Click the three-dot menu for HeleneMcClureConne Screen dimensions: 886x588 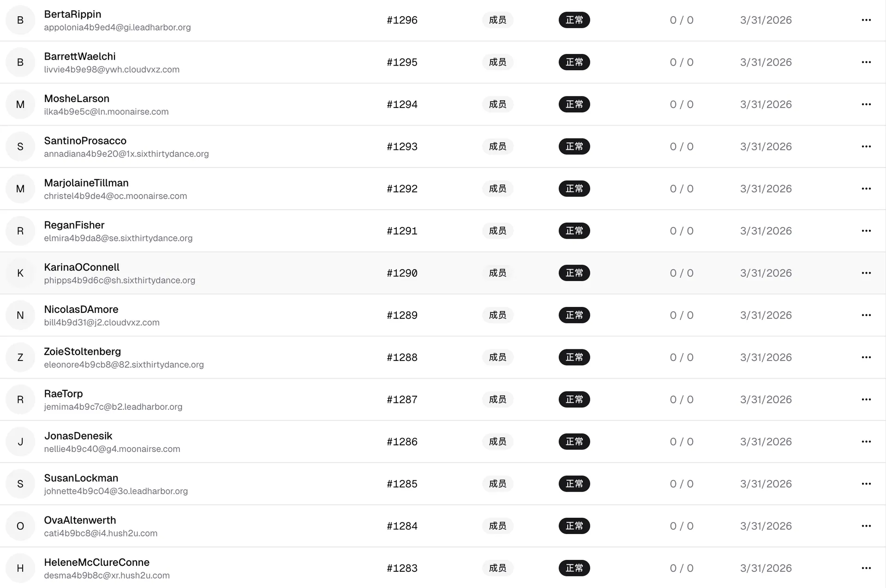[866, 568]
